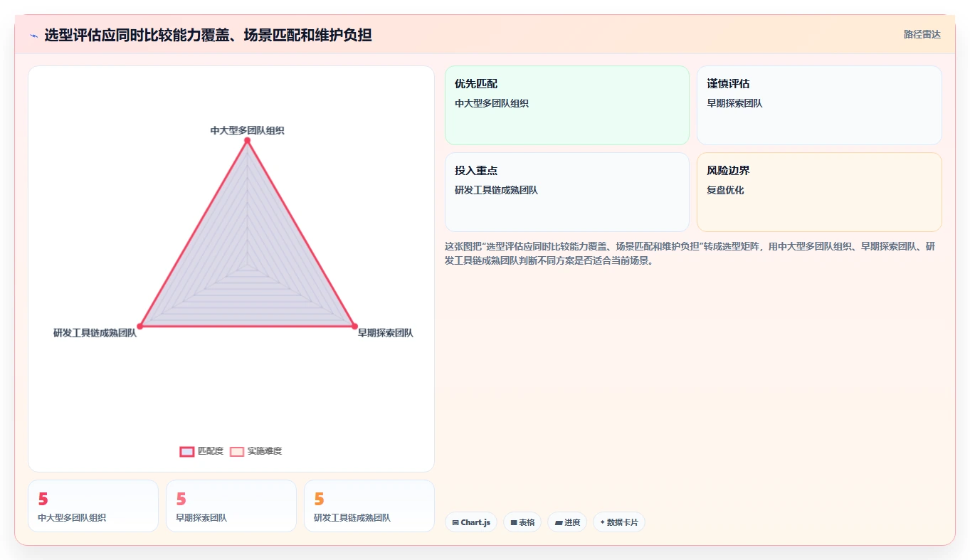Select the 研发工具链成熟团队 stat card
Screen dimensions: 970x560
point(369,506)
